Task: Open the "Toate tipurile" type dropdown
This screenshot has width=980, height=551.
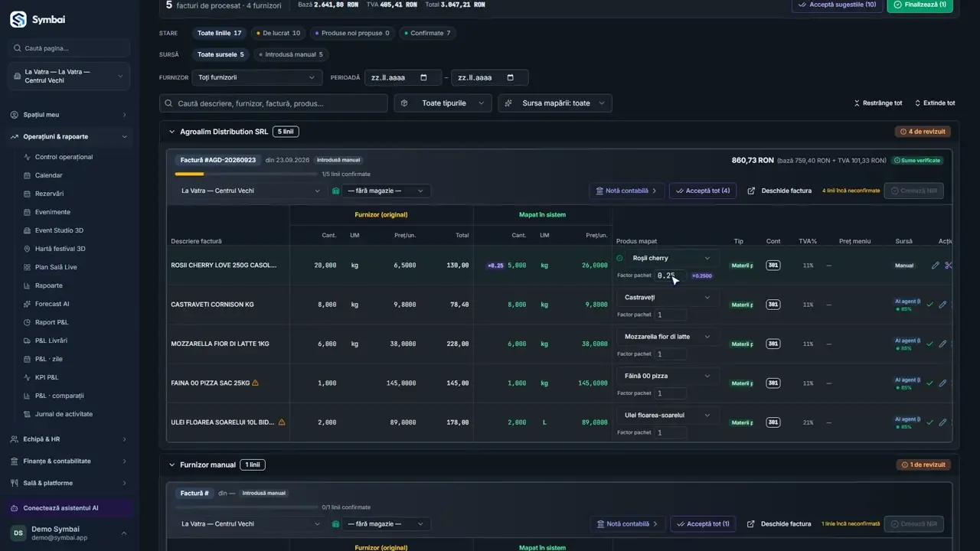Action: (x=443, y=103)
